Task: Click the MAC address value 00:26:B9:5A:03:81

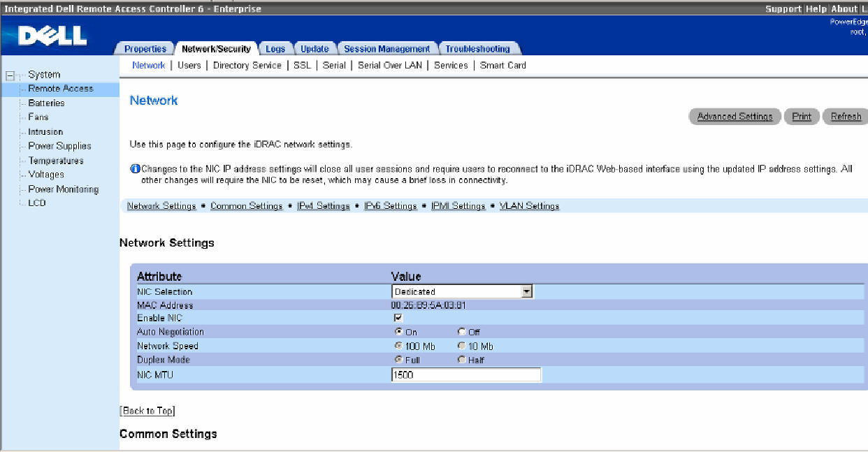Action: (x=428, y=305)
